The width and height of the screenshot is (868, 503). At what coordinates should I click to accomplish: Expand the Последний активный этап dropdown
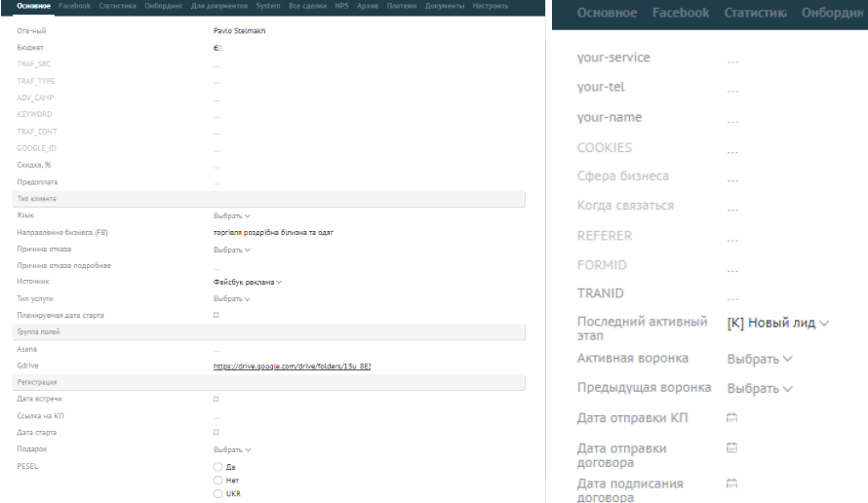pyautogui.click(x=778, y=323)
